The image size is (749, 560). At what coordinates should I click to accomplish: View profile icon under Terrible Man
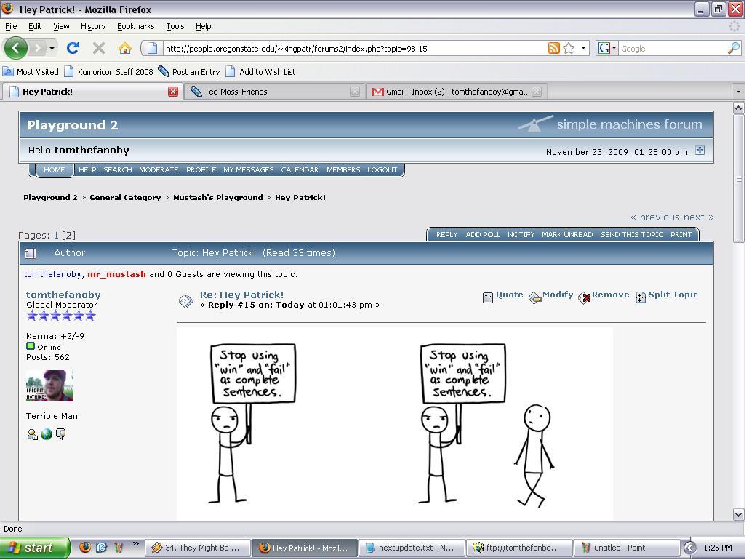(32, 434)
